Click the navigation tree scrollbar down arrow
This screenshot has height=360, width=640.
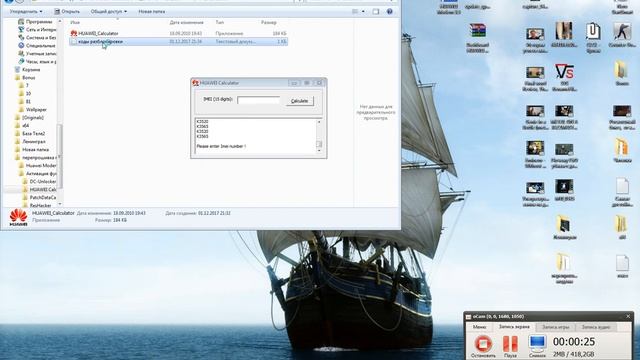click(60, 204)
